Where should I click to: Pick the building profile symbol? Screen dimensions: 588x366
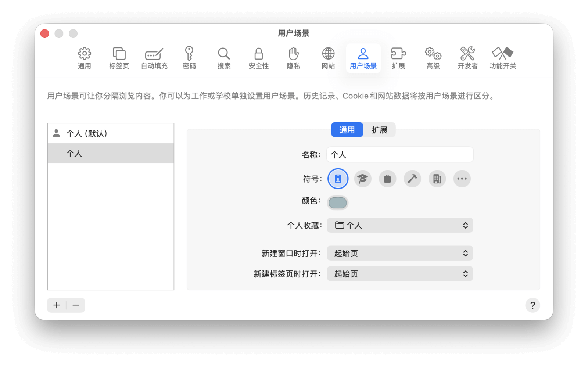pos(437,179)
